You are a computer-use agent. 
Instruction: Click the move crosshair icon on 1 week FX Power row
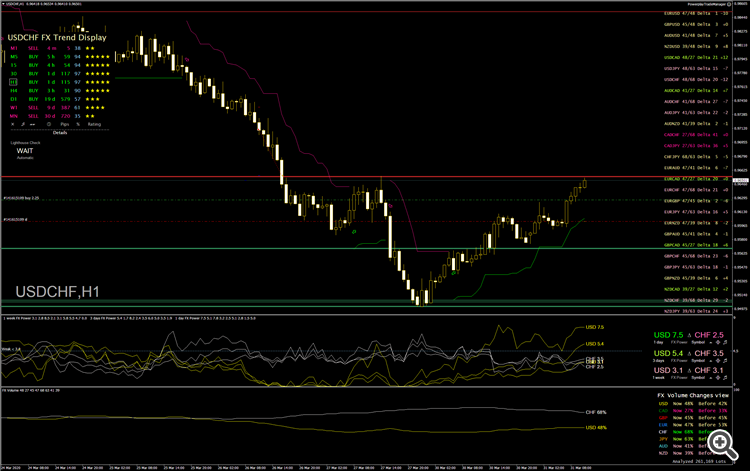pos(718,378)
